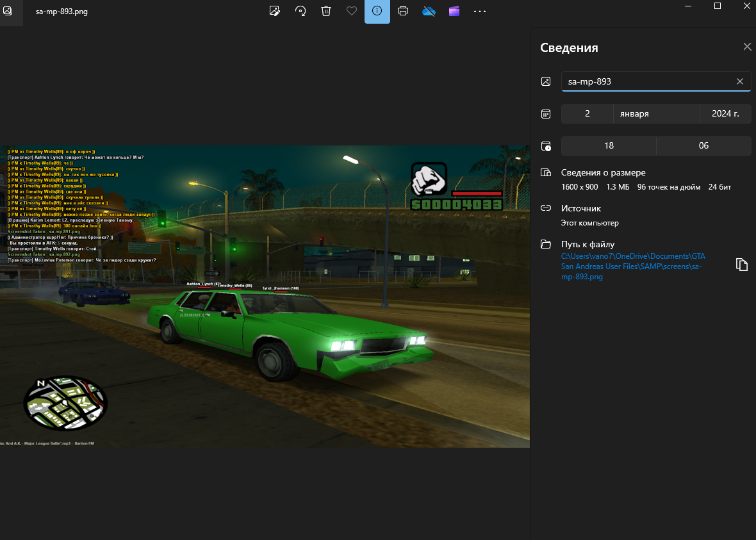Screen dimensions: 756x540
Task: Click the file name field sa-mp-893
Action: point(644,81)
